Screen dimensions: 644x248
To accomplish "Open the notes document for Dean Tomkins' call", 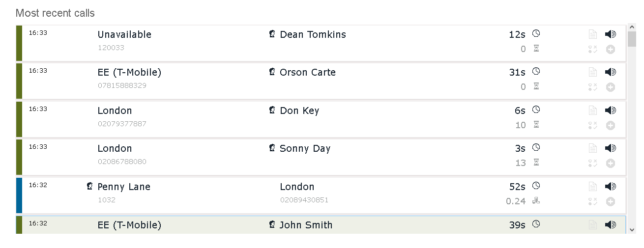I will tap(593, 34).
